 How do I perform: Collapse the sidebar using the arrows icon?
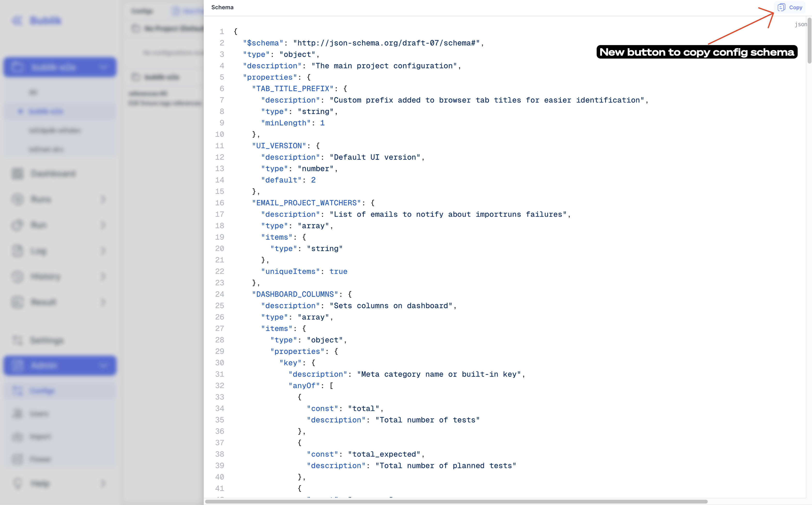pos(17,21)
